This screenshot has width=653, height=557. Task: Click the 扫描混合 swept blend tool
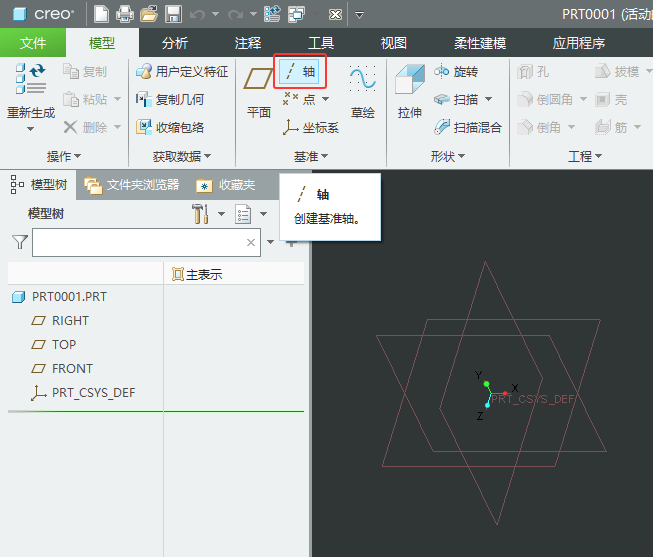tap(467, 127)
